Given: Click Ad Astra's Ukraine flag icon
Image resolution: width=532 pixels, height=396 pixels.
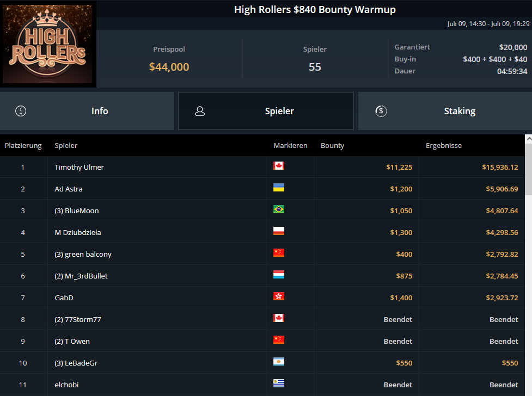Looking at the screenshot, I should [x=279, y=188].
